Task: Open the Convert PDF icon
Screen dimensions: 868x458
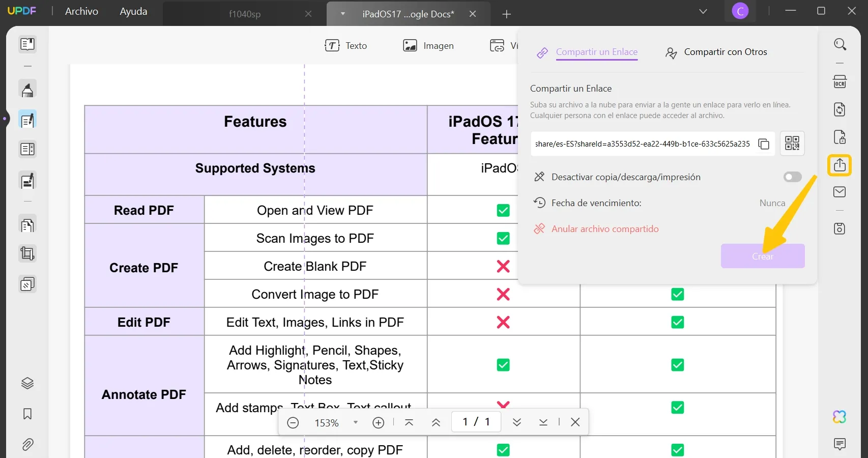Action: pyautogui.click(x=840, y=109)
